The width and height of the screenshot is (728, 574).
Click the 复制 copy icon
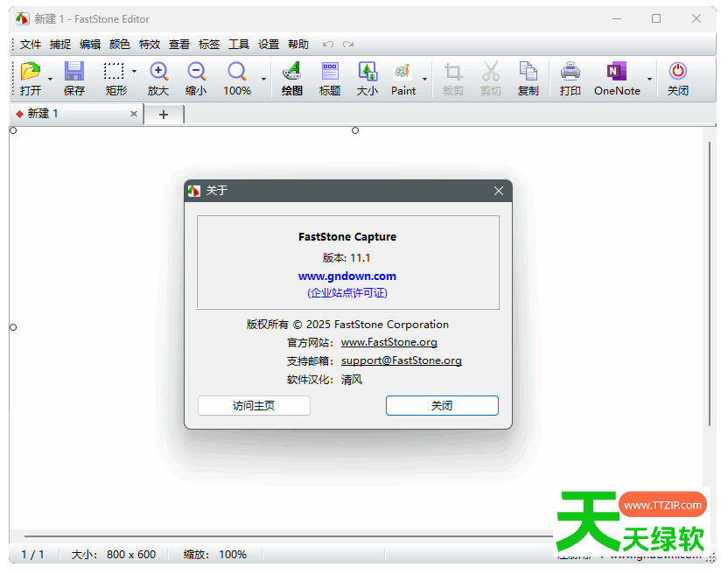528,72
